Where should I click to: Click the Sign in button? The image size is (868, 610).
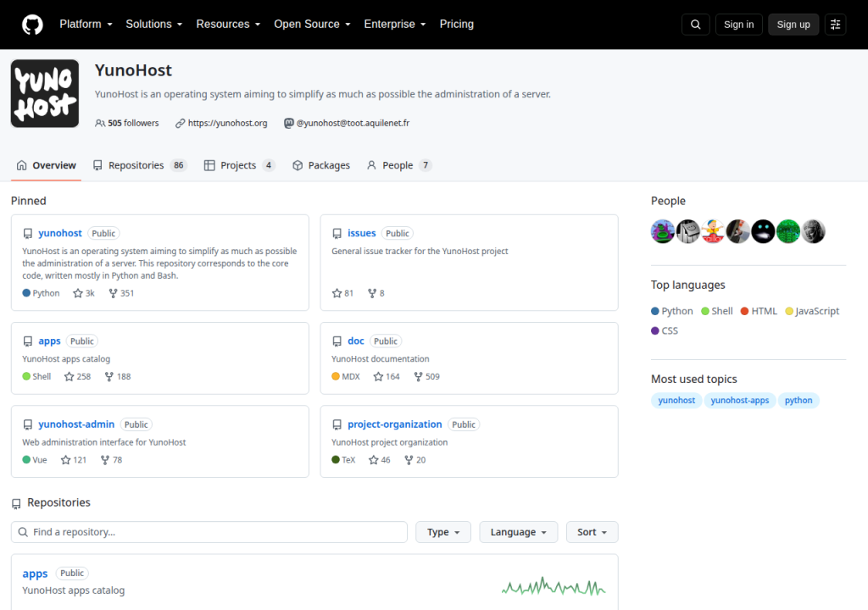(x=738, y=25)
